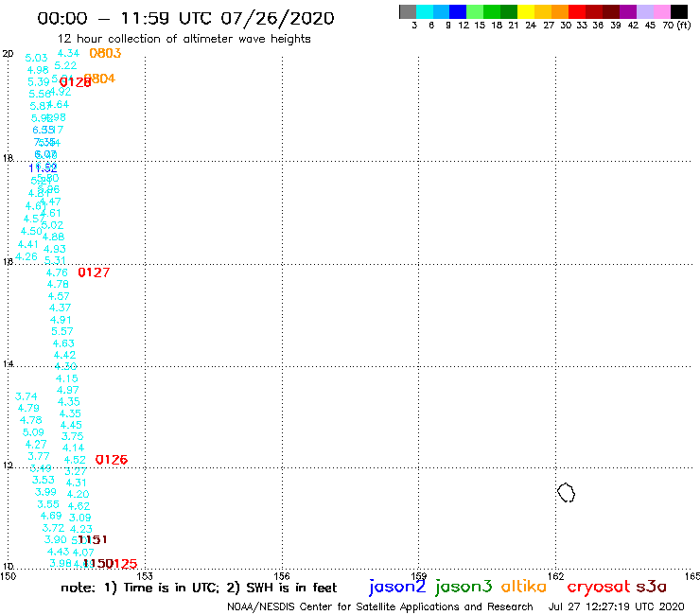
Task: Click the pure blue swatch above 12
Action: (458, 11)
